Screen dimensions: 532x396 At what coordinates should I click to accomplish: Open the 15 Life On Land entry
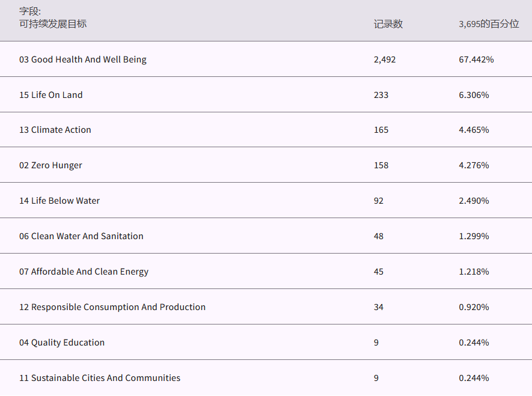51,95
